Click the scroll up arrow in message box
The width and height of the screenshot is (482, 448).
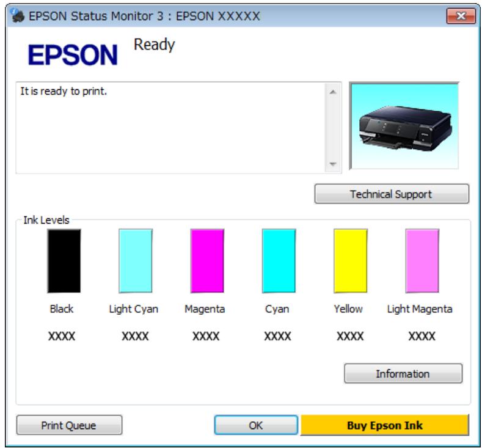tap(332, 92)
